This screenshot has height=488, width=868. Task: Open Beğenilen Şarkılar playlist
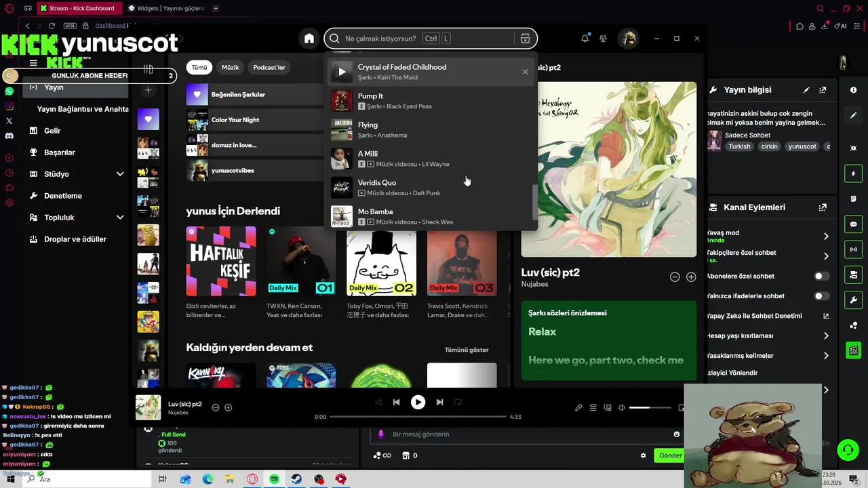coord(255,94)
